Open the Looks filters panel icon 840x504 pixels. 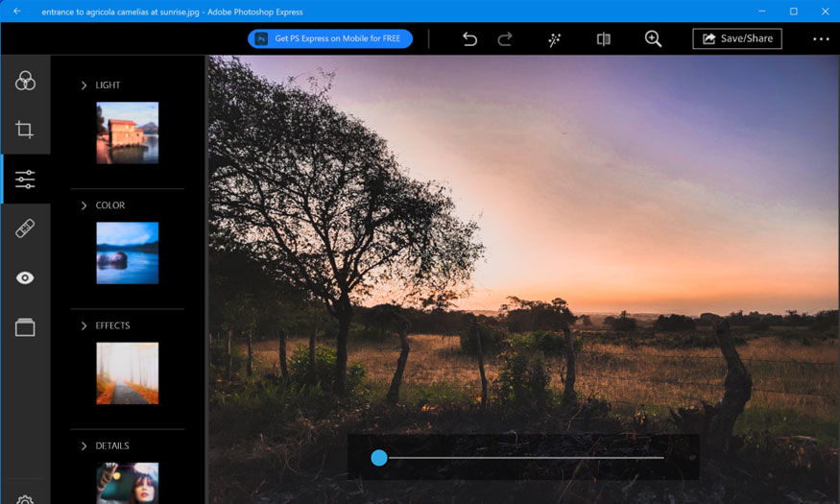click(25, 81)
